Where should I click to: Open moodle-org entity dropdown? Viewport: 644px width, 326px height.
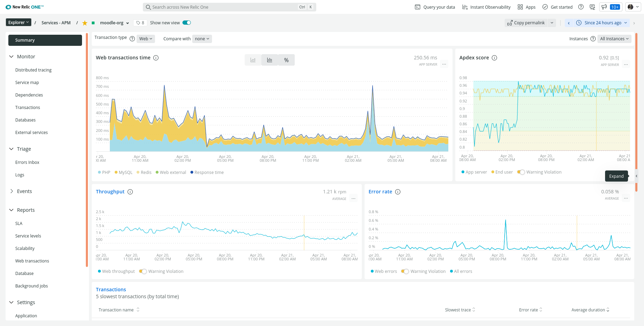click(114, 23)
